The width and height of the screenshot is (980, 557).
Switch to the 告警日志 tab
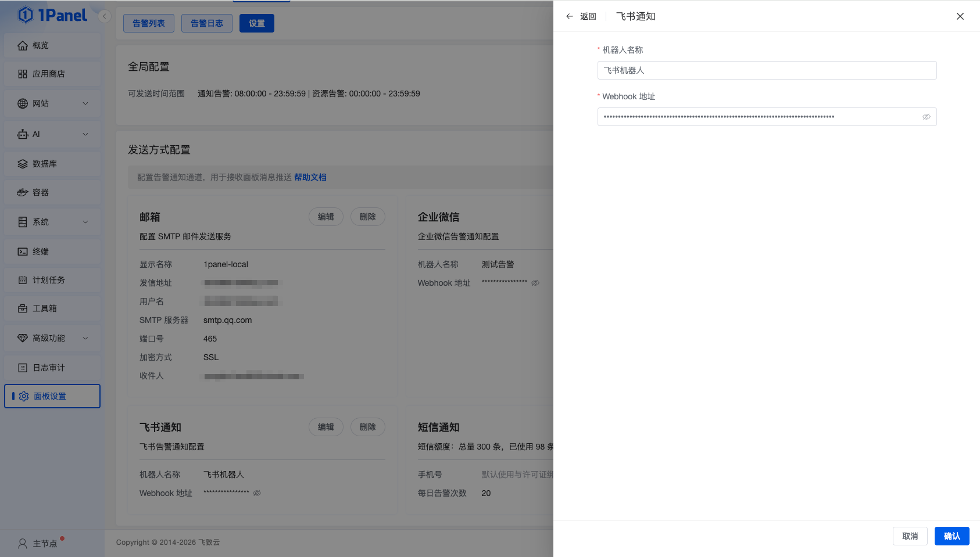click(x=207, y=23)
